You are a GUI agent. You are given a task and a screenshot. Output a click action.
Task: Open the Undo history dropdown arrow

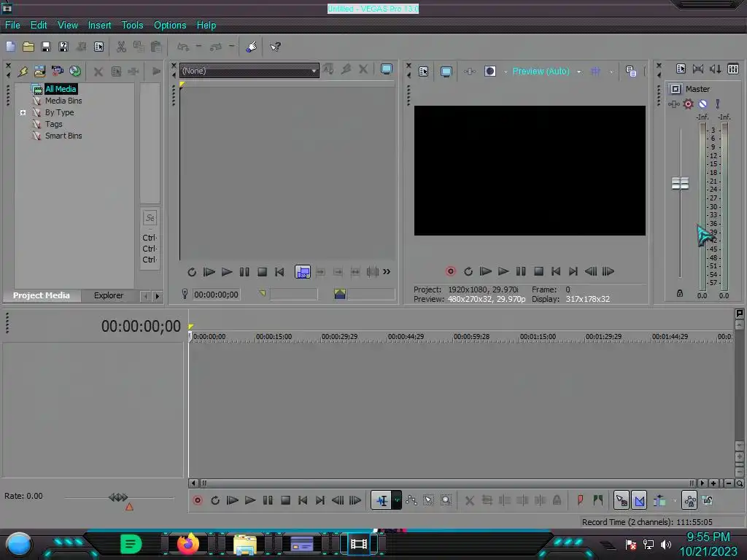198,46
